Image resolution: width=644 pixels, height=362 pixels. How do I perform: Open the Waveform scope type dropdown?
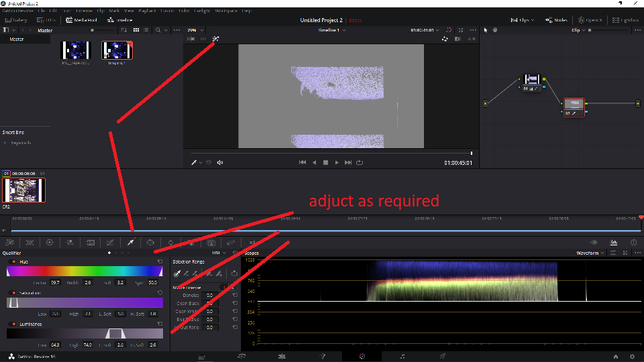click(x=590, y=253)
